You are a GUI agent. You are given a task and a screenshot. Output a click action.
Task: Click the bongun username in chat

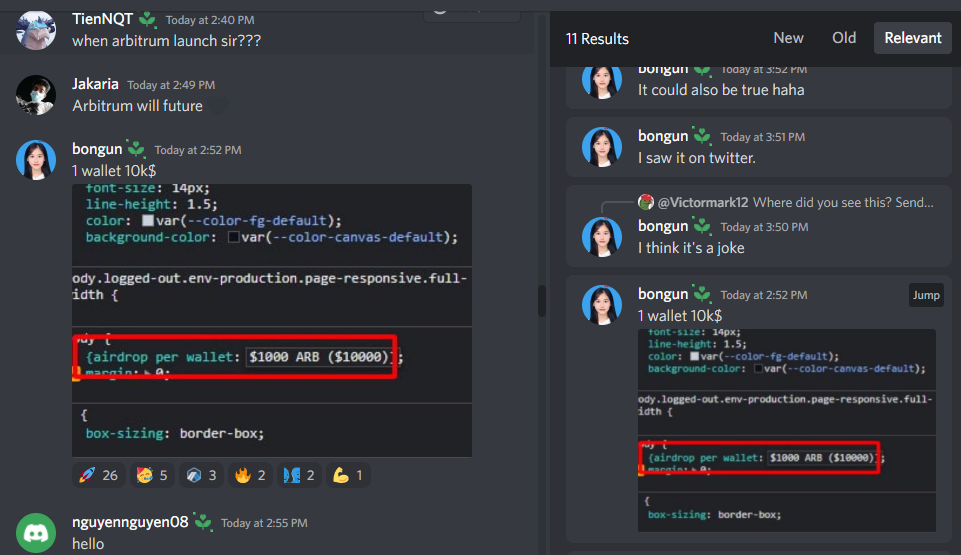97,149
